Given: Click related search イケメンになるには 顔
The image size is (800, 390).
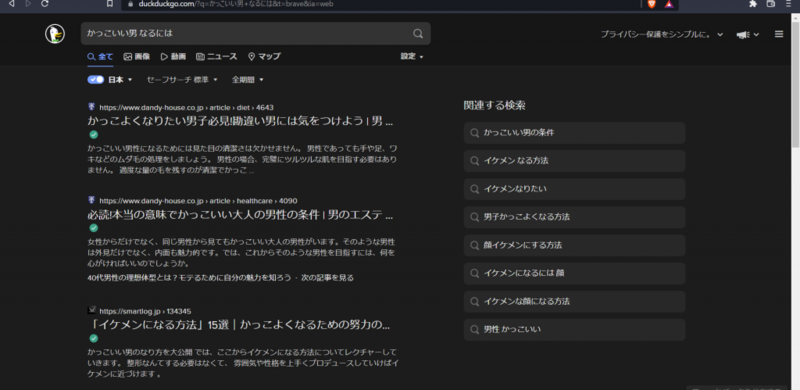Looking at the screenshot, I should coord(574,273).
